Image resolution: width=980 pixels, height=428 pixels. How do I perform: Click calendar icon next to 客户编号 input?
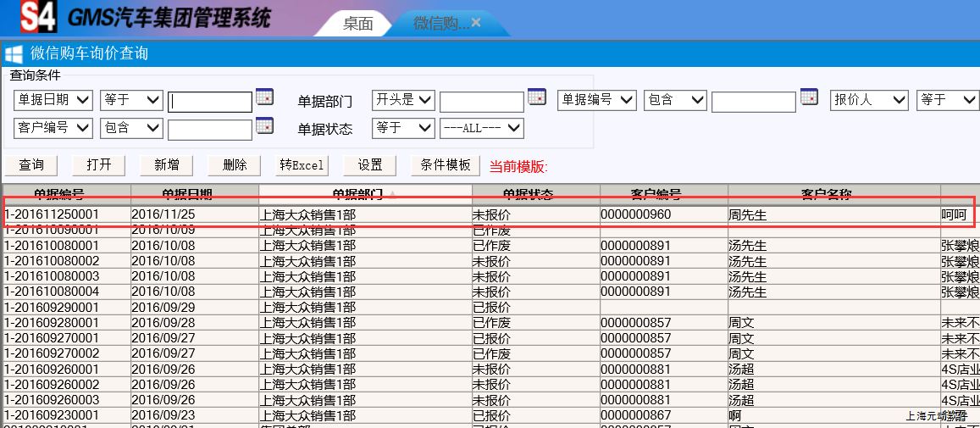[x=264, y=125]
